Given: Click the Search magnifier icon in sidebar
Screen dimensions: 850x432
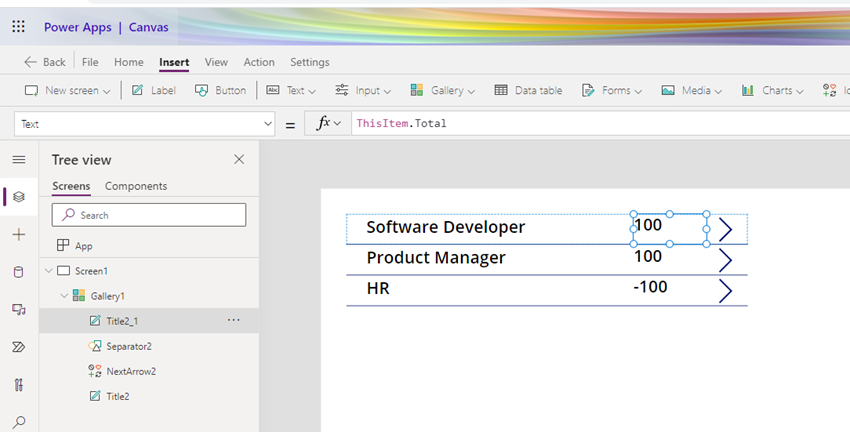Looking at the screenshot, I should pos(19,422).
